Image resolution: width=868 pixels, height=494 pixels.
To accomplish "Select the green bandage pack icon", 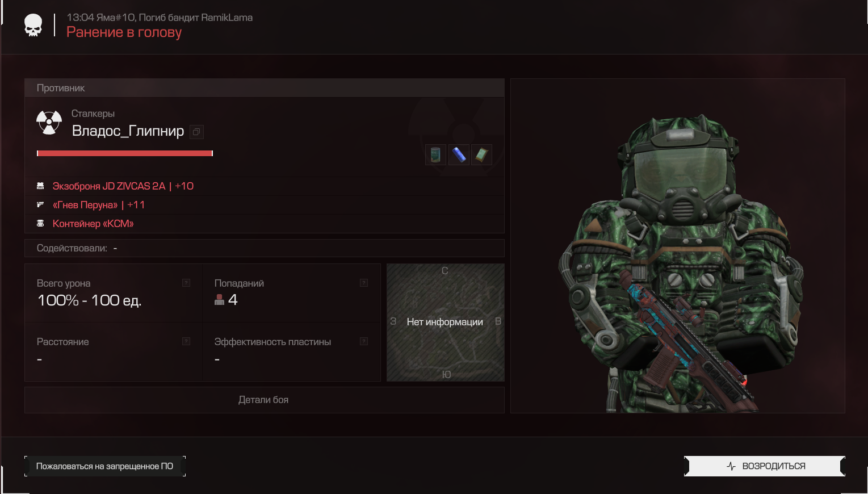I will pyautogui.click(x=481, y=154).
